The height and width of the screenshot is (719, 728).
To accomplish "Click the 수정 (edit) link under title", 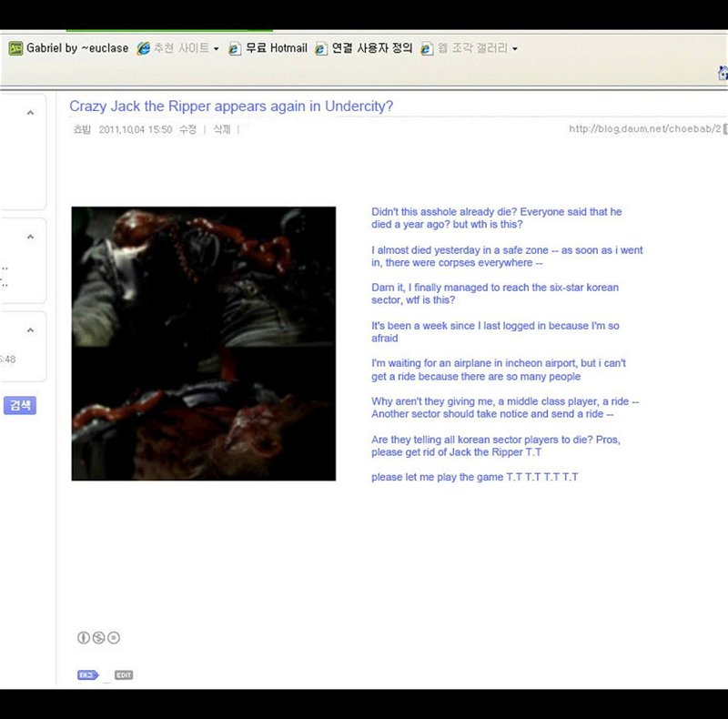I will click(187, 130).
